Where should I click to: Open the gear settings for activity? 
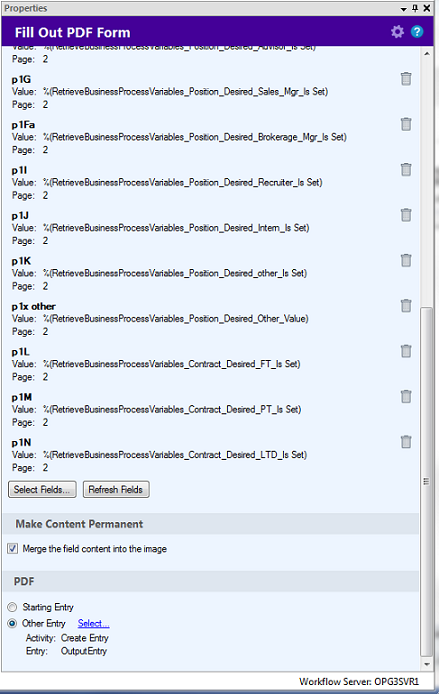[397, 32]
